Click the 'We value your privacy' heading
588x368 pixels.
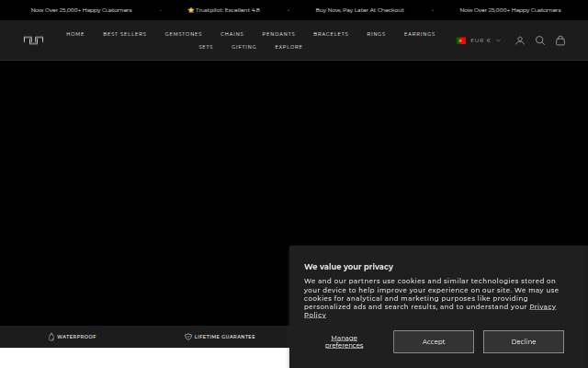click(x=348, y=267)
